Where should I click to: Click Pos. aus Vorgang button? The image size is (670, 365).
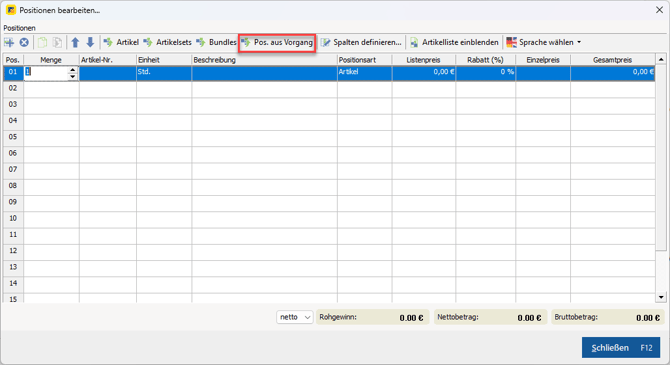277,42
